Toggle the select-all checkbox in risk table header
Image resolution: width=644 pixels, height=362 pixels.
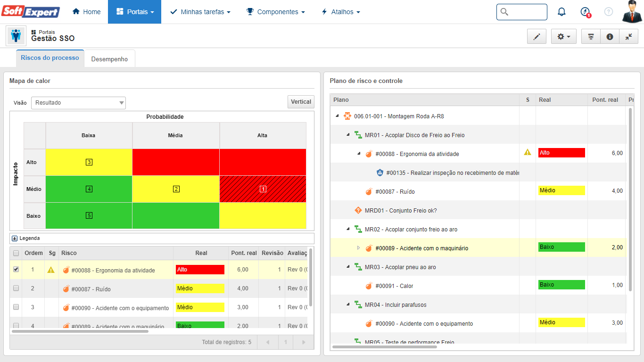point(16,253)
